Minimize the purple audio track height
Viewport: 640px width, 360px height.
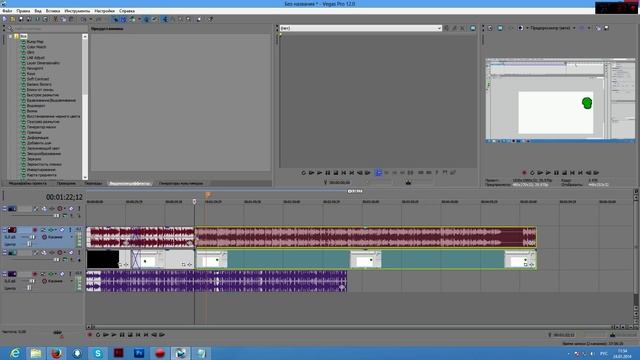(x=4, y=274)
